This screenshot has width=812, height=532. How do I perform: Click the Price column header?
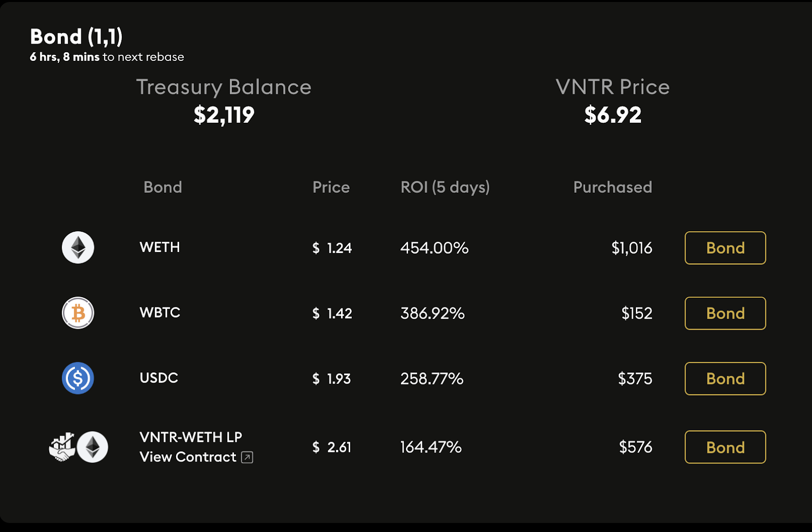point(331,187)
